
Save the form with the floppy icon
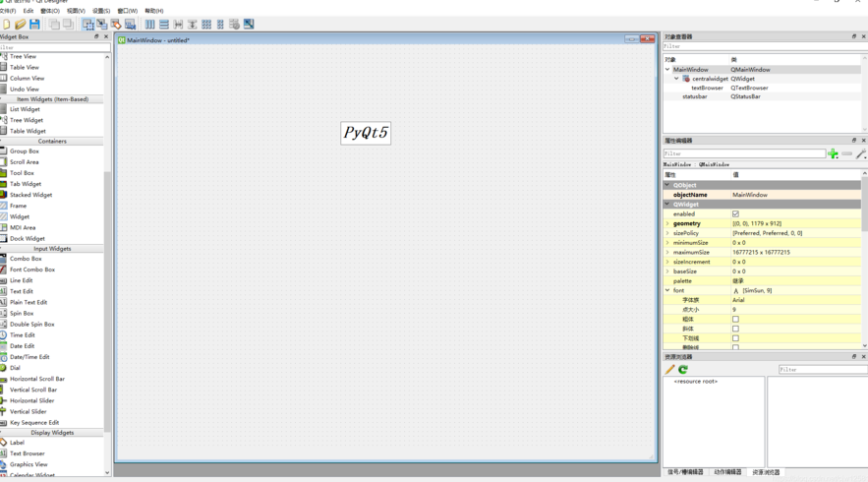34,24
